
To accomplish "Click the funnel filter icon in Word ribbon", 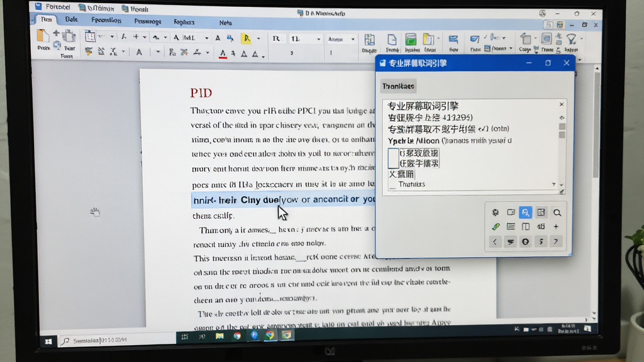I will click(x=571, y=40).
